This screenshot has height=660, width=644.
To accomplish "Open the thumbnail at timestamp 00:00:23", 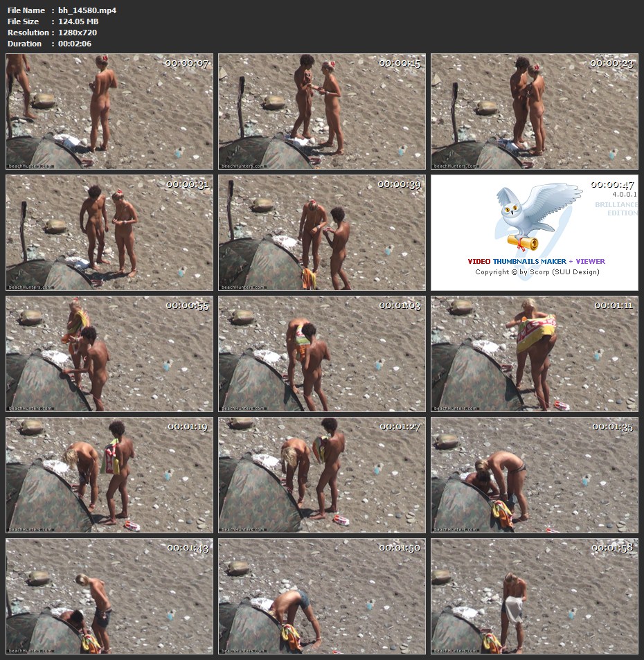I will pyautogui.click(x=534, y=112).
